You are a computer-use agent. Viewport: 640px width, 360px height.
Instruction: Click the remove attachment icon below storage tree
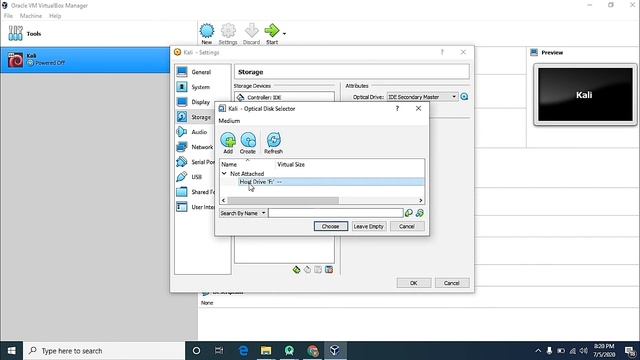coord(329,269)
